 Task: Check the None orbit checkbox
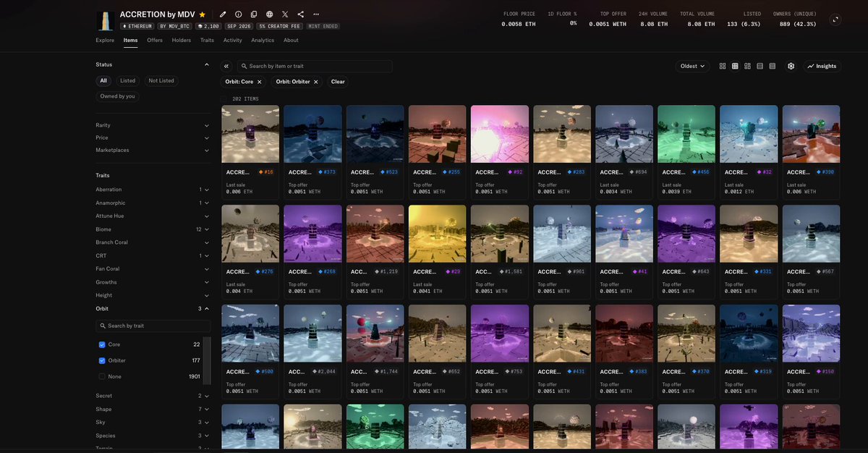(102, 376)
